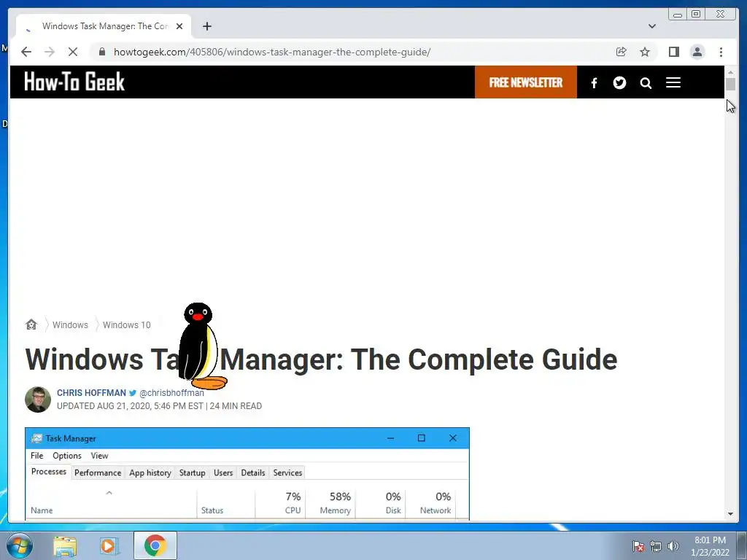The height and width of the screenshot is (560, 747).
Task: Select Startup tab in Task Manager image
Action: 192,472
